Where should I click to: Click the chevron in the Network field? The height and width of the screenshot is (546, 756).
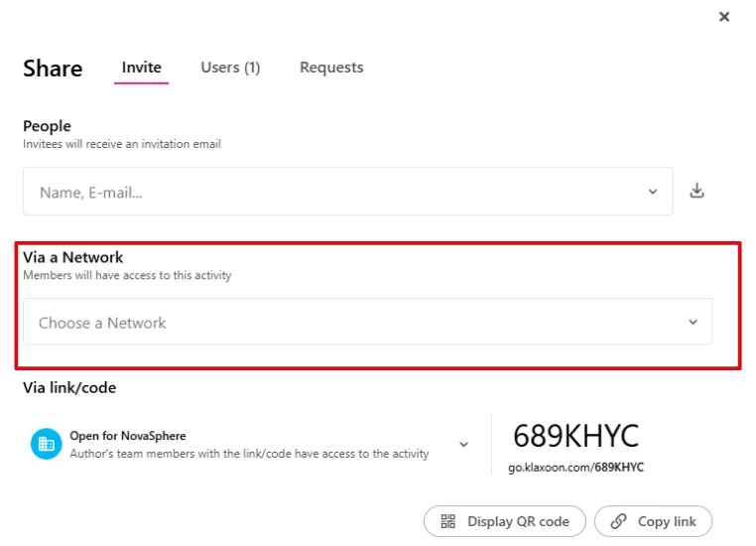pyautogui.click(x=693, y=323)
